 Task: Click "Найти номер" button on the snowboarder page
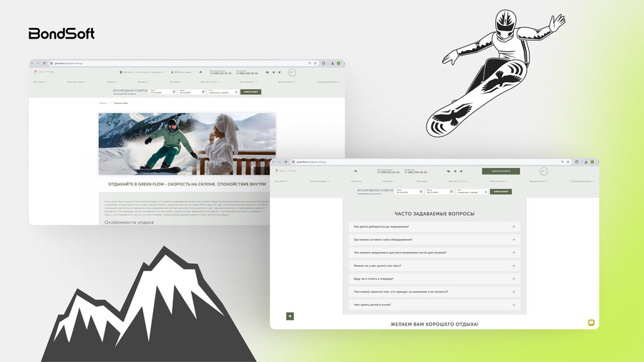(251, 92)
